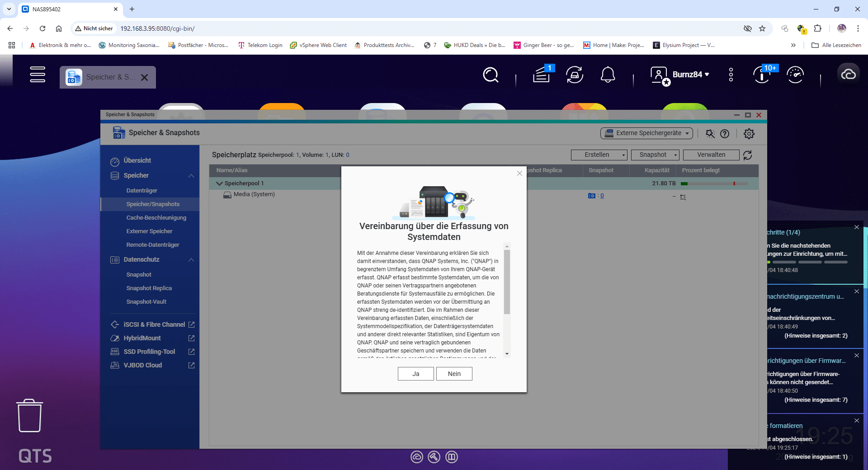Collapse the Speicherpool 1 tree row

pyautogui.click(x=220, y=183)
